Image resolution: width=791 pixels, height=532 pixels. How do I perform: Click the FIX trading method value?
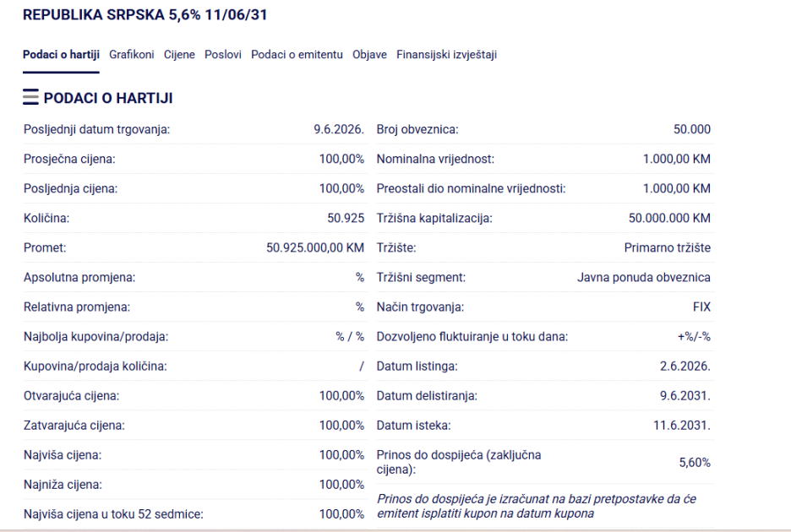701,307
